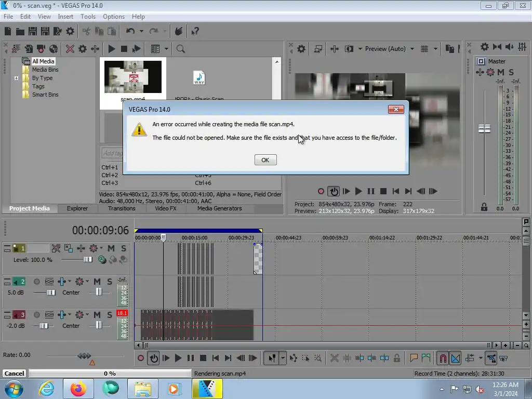532x399 pixels.
Task: Click track 3 volume slider handle
Action: click(x=44, y=326)
